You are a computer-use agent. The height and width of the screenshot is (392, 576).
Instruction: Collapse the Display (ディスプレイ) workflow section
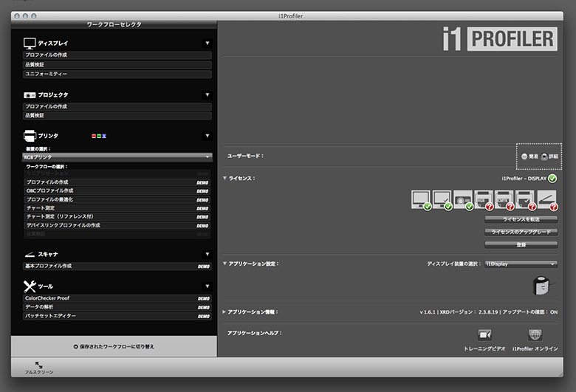(208, 44)
